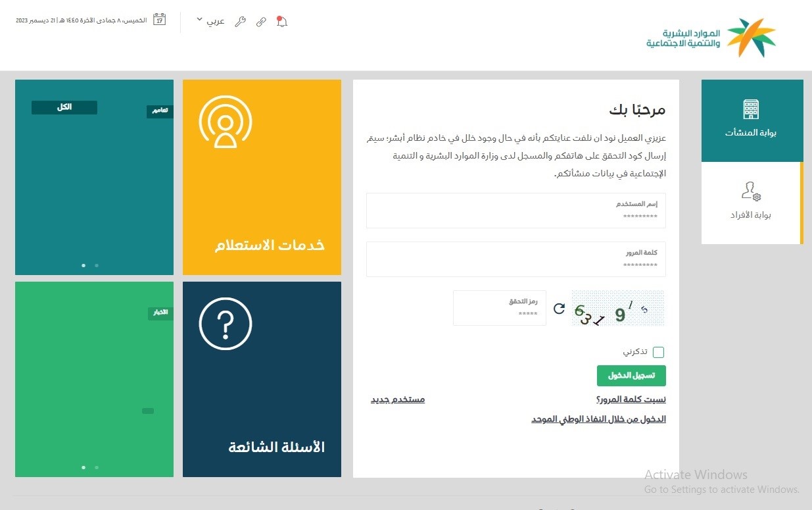Tick the تذكرني remember me checkbox
The height and width of the screenshot is (510, 812).
tap(659, 352)
